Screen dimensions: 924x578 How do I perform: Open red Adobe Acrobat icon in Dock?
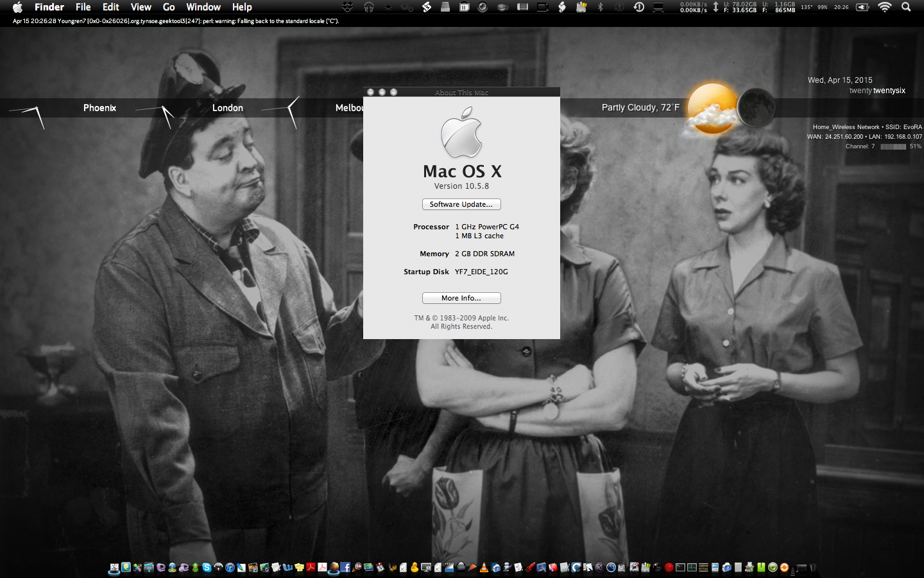(x=311, y=567)
